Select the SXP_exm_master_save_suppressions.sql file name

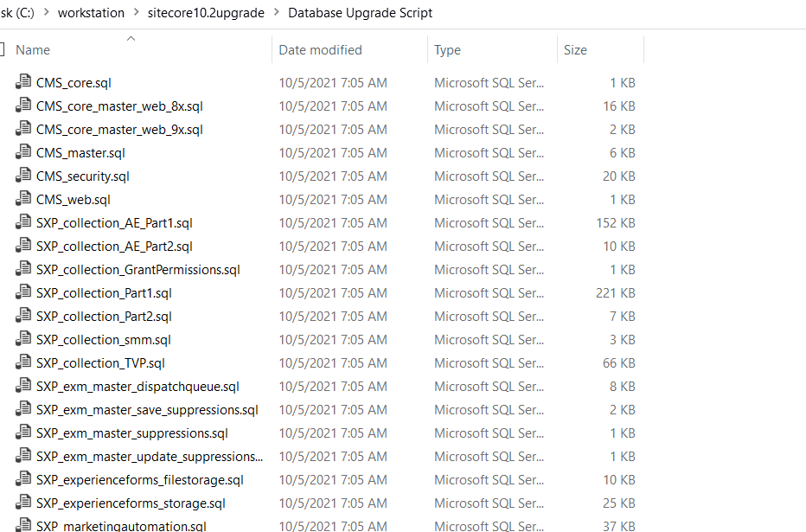[147, 410]
